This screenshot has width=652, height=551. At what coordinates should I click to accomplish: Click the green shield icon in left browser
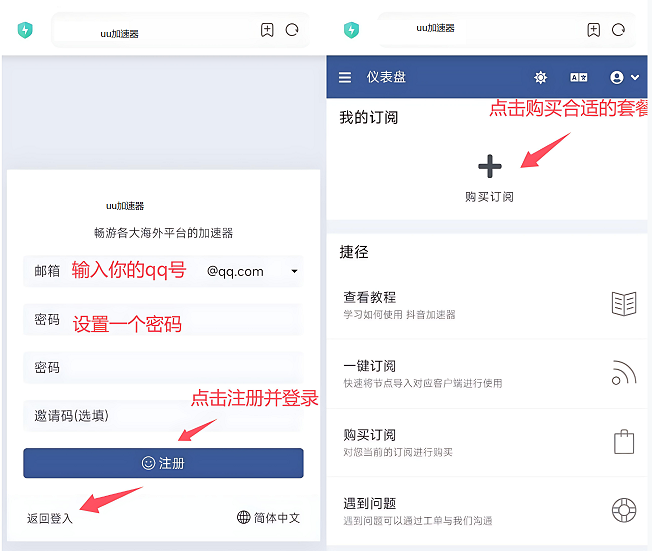pos(25,30)
